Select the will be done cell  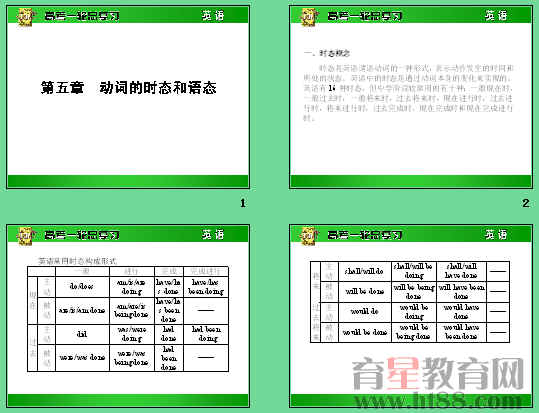[x=365, y=292]
